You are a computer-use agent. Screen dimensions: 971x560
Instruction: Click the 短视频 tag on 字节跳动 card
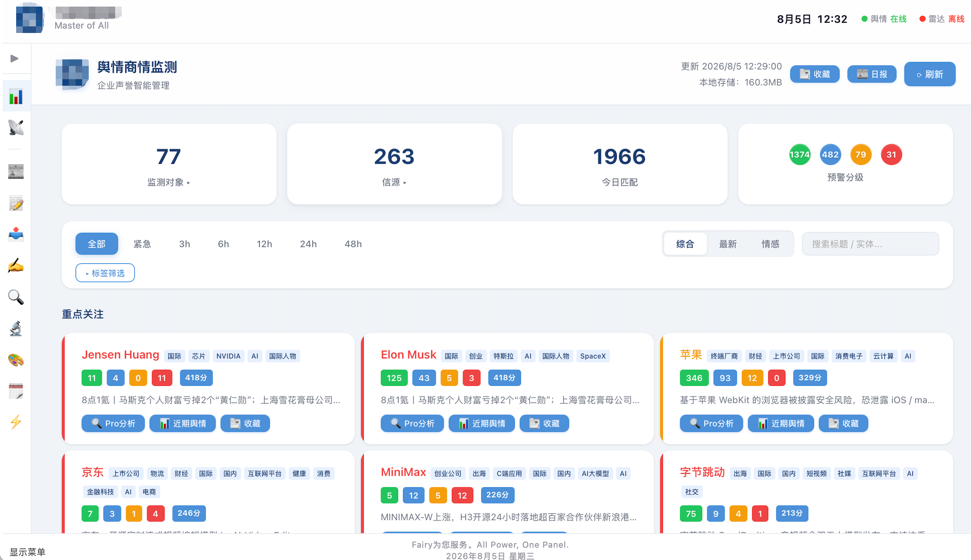pyautogui.click(x=816, y=474)
